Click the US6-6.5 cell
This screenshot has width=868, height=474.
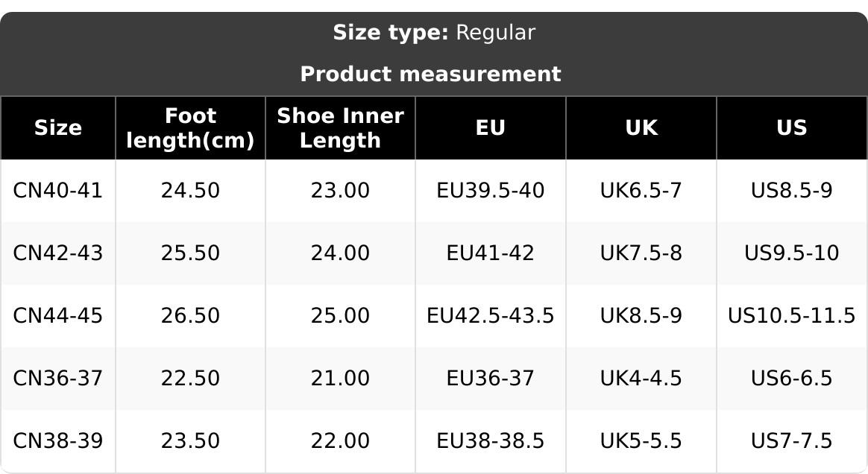point(792,379)
